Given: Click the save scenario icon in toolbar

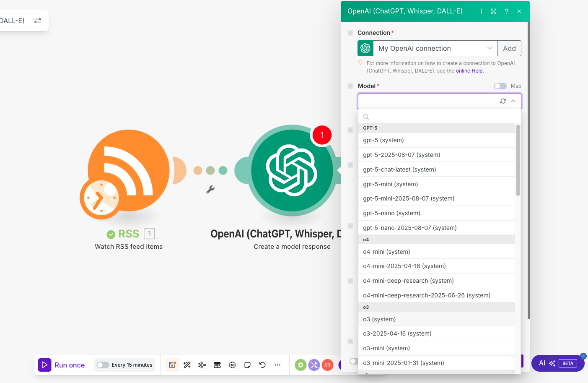Looking at the screenshot, I should tap(172, 365).
